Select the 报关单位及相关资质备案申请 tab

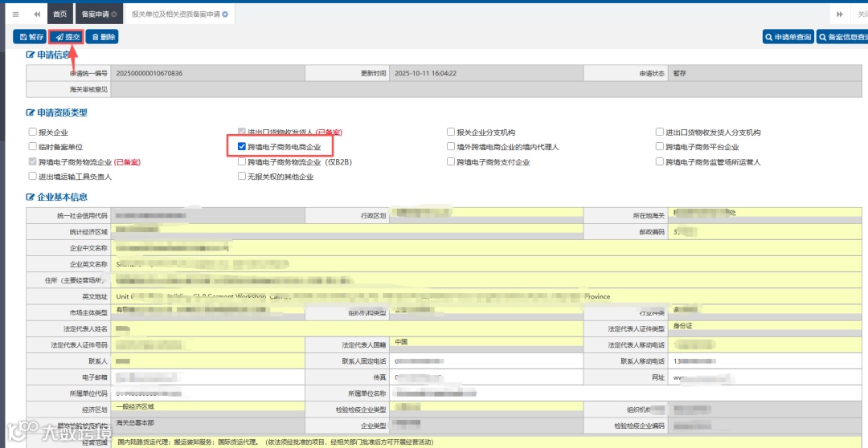point(176,14)
